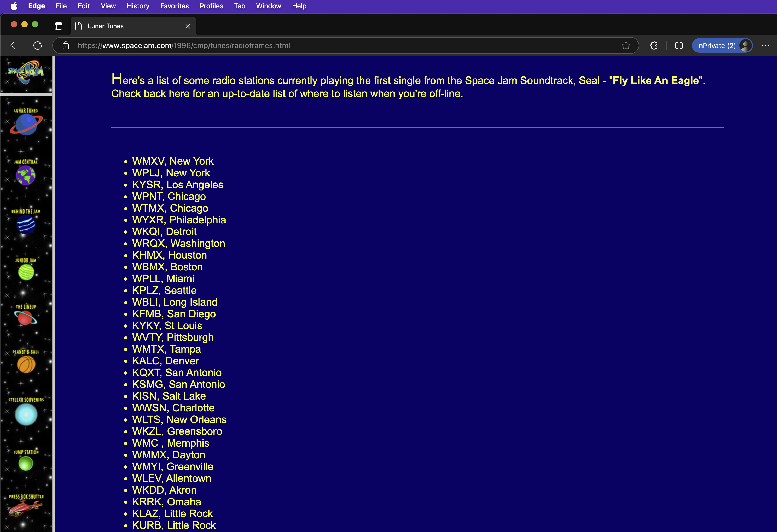Click "WVTY, Pittsburgh" list entry
Screen dimensions: 777x532
(x=173, y=337)
